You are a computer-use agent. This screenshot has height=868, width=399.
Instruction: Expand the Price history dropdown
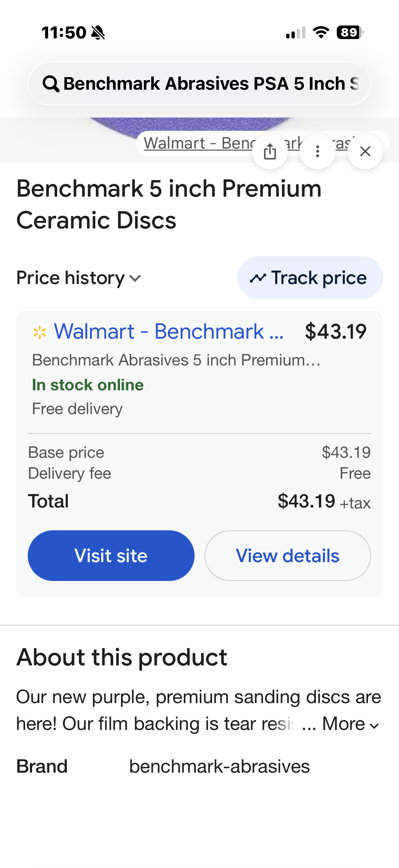79,278
